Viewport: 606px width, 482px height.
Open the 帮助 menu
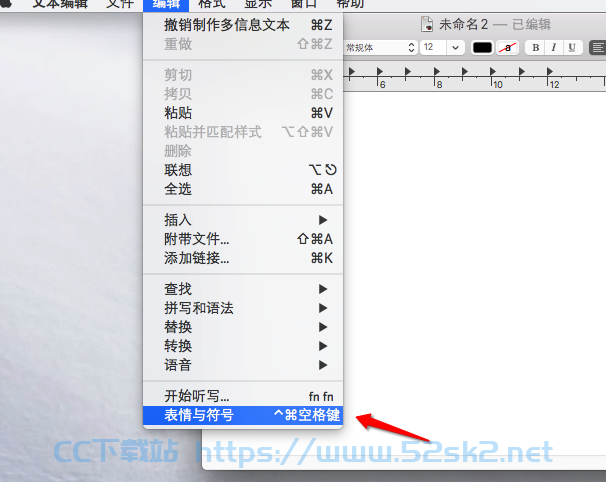[x=350, y=4]
